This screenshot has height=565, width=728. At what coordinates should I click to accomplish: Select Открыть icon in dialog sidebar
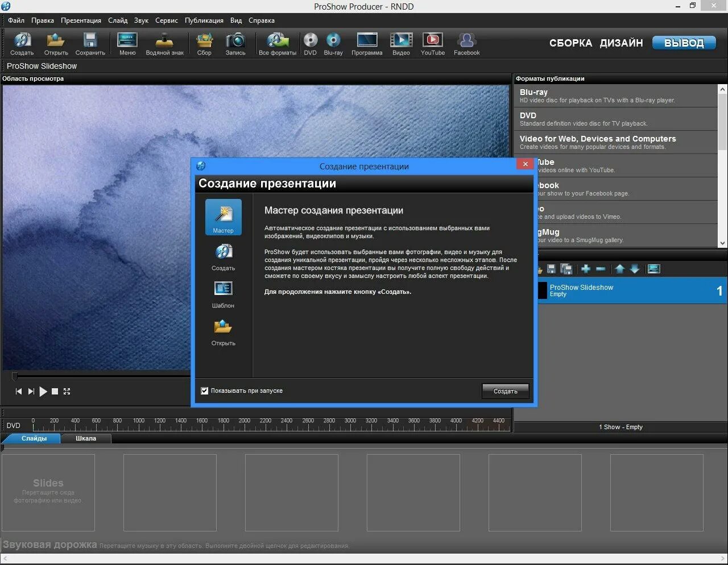click(x=224, y=332)
